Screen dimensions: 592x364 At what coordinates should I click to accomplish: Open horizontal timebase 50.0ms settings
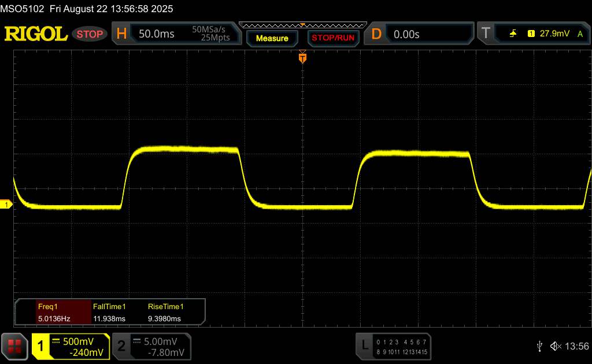[175, 34]
